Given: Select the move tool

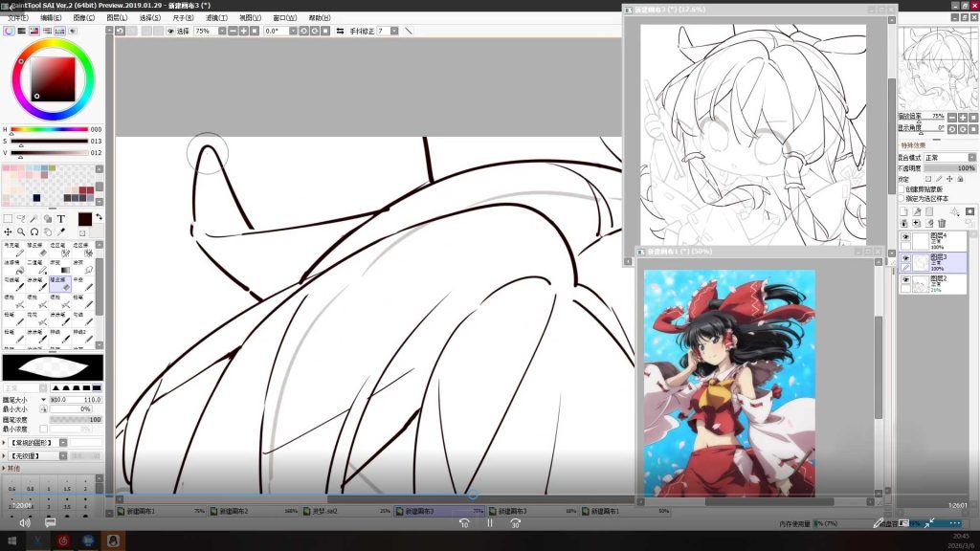Looking at the screenshot, I should pos(8,231).
